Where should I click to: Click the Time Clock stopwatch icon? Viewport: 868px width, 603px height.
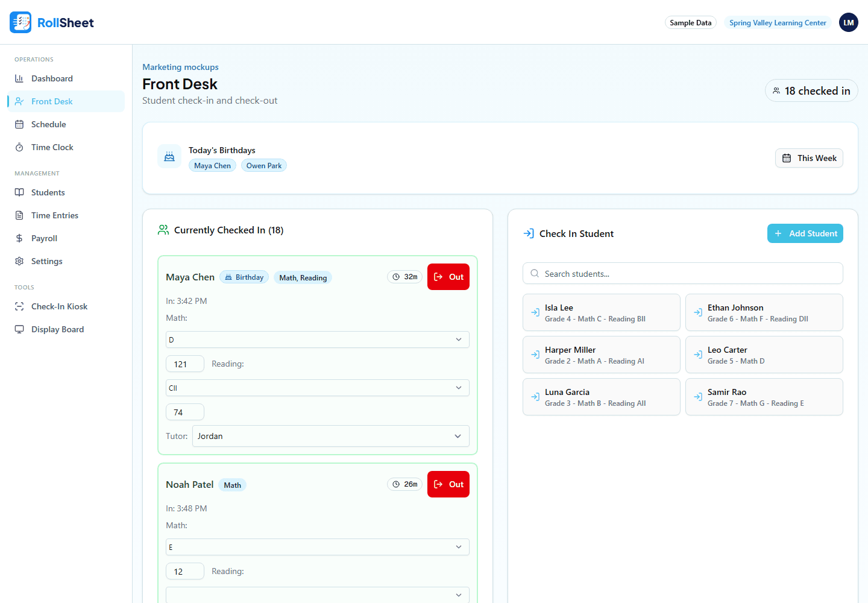coord(19,147)
